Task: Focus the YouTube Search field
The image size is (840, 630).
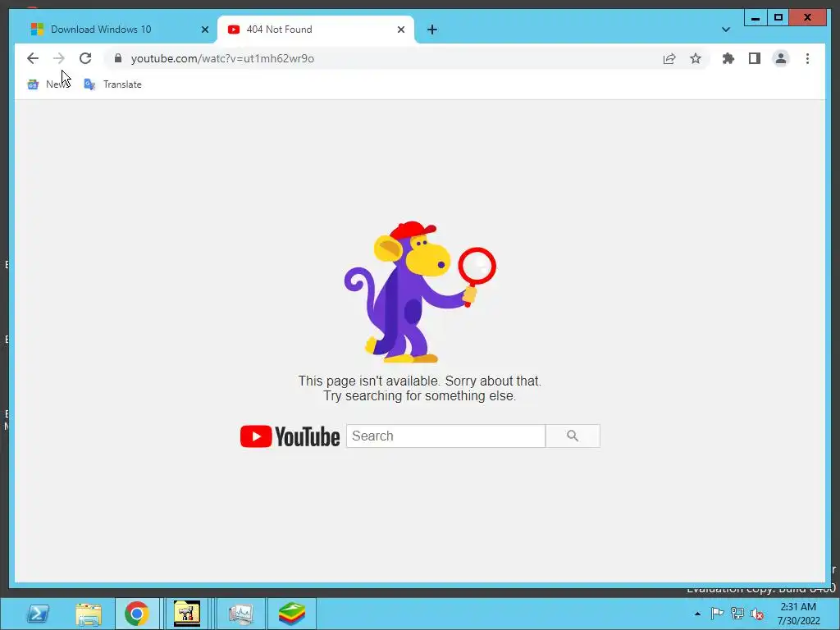Action: (445, 436)
